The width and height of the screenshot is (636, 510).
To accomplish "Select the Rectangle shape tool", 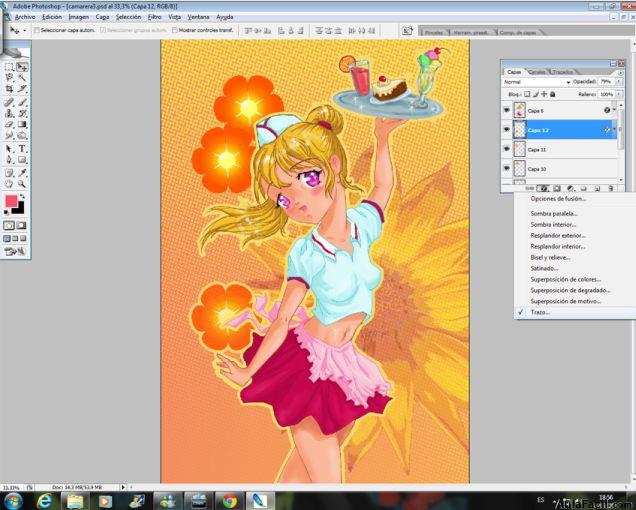I will [x=22, y=159].
